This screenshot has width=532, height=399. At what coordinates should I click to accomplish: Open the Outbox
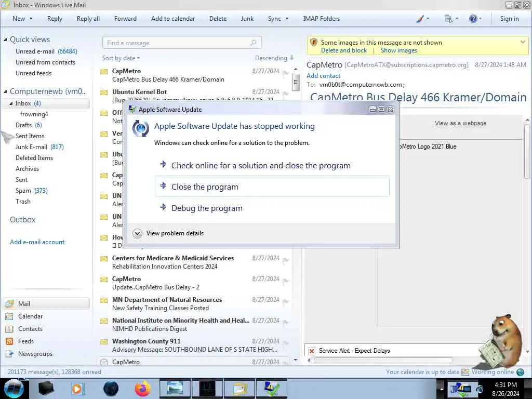click(23, 220)
